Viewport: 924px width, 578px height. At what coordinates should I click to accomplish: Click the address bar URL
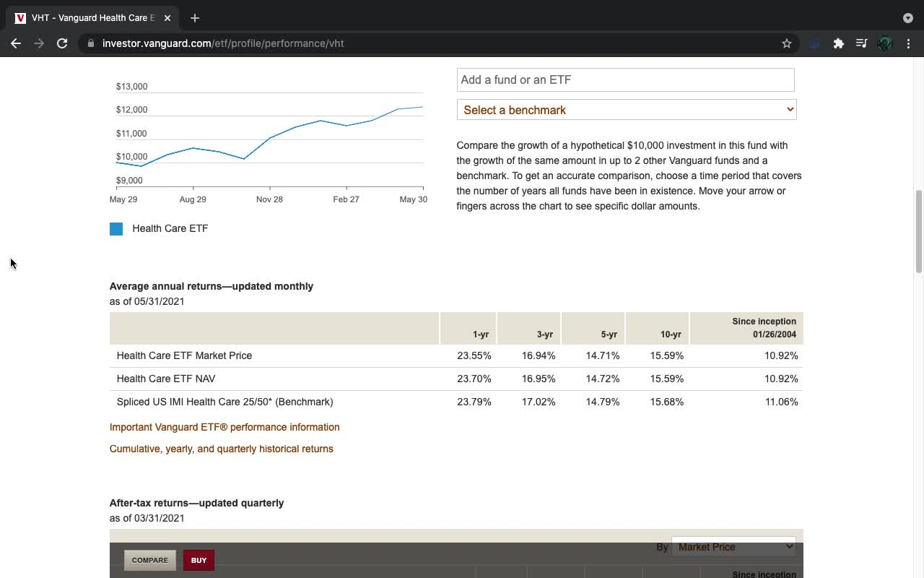pyautogui.click(x=223, y=43)
